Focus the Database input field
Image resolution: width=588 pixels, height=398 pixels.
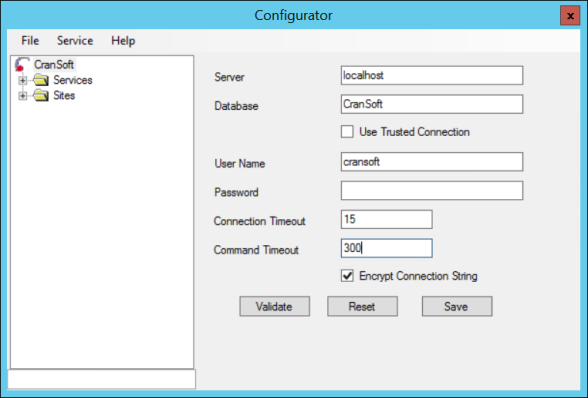(432, 104)
